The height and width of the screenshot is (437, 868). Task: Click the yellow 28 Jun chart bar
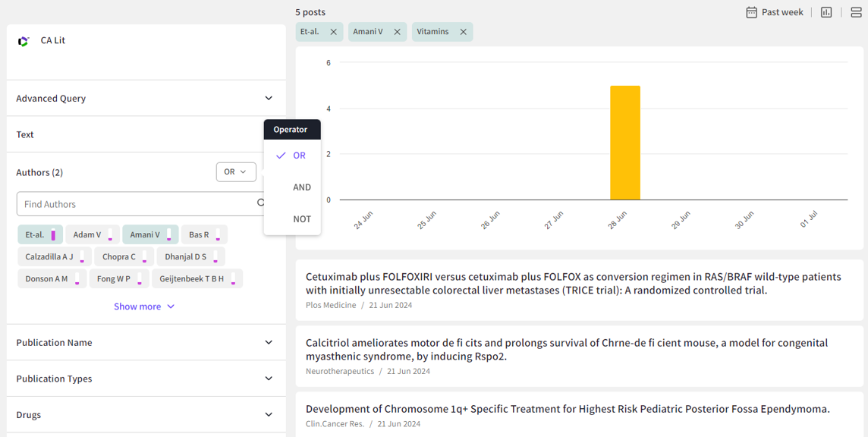tap(624, 143)
